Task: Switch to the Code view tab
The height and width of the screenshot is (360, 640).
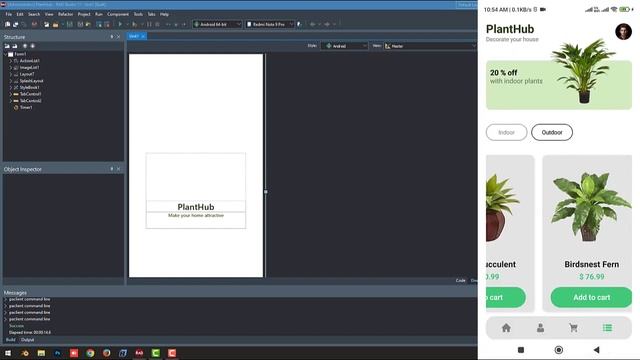Action: pos(460,280)
